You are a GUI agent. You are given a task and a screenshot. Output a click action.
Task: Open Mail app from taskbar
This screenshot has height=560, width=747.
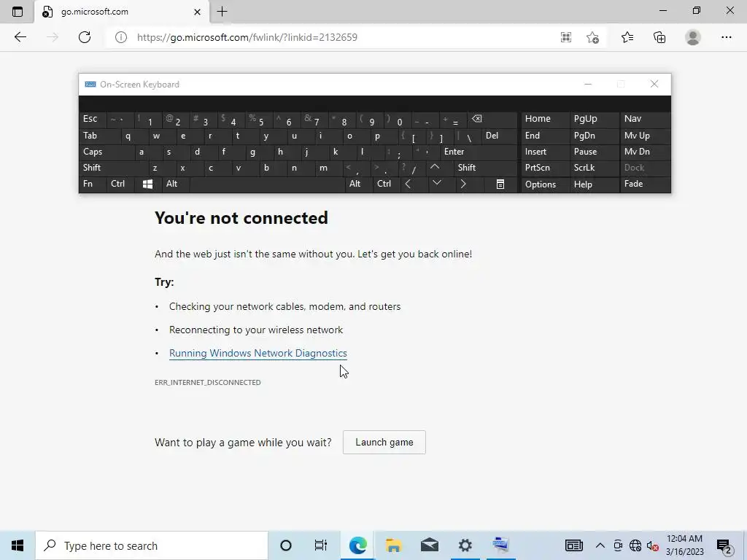pos(429,545)
